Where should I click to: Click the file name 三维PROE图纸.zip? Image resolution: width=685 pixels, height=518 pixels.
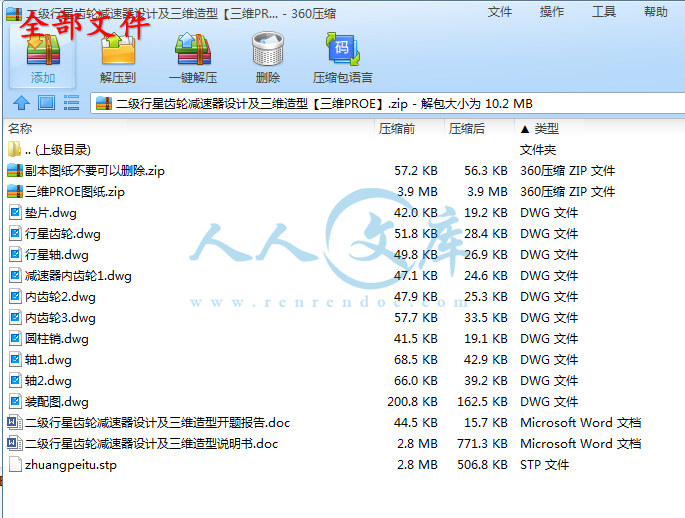click(75, 192)
